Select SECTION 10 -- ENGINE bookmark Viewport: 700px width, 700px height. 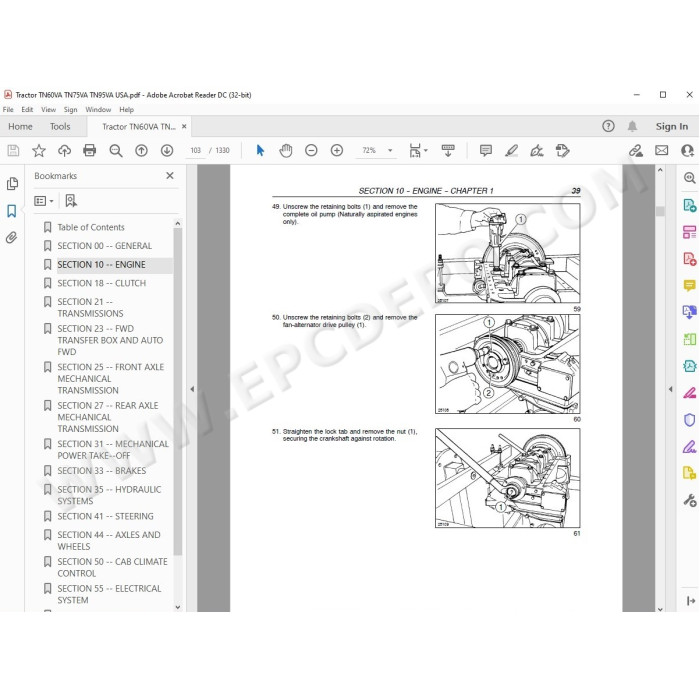(101, 265)
